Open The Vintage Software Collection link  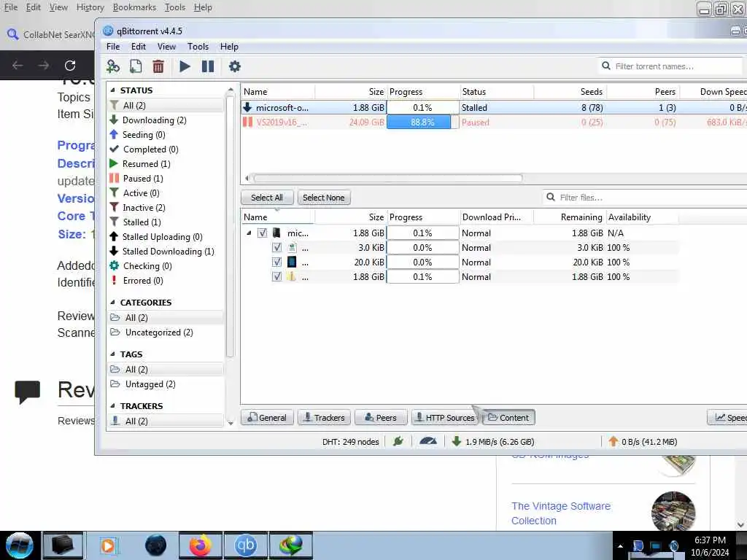coord(561,513)
